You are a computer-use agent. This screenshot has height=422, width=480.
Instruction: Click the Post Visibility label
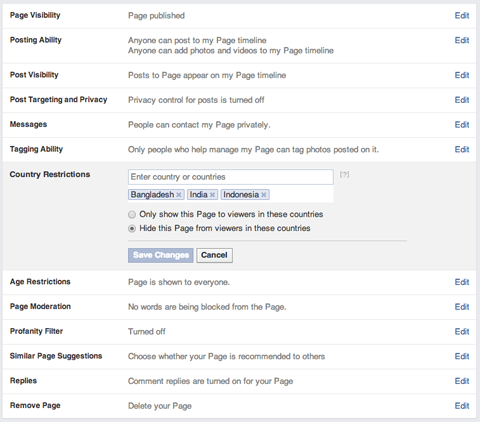pos(34,75)
